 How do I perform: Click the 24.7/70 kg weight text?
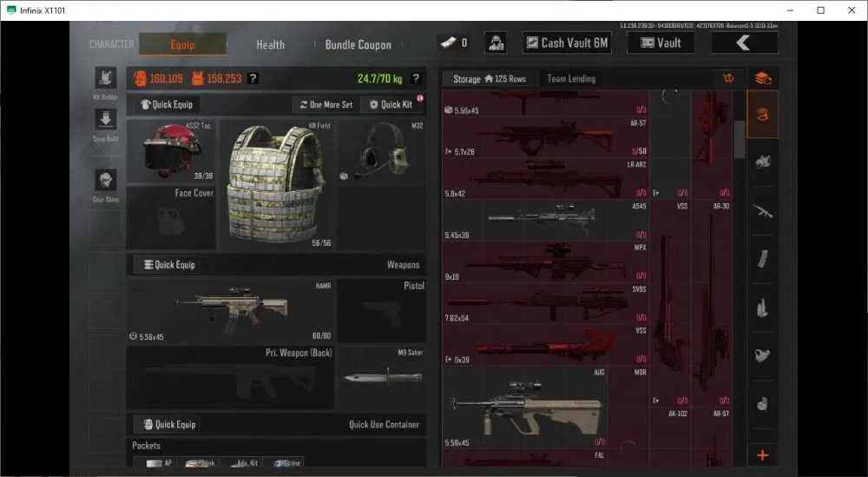[x=380, y=79]
